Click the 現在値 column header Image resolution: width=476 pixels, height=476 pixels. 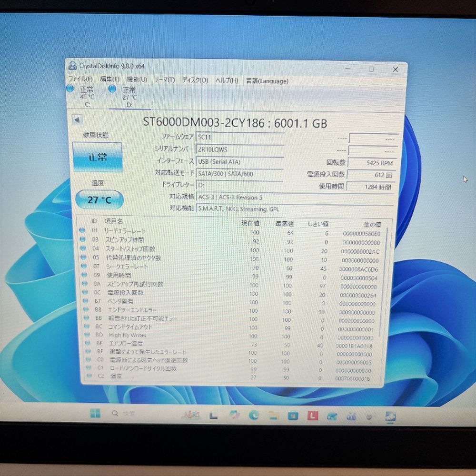coord(250,223)
